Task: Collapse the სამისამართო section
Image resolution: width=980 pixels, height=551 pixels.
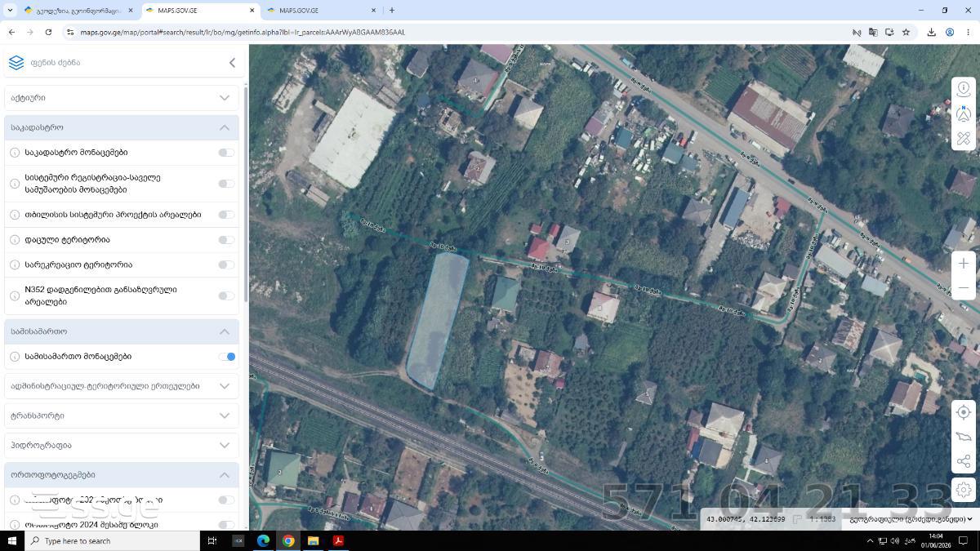Action: [x=122, y=331]
